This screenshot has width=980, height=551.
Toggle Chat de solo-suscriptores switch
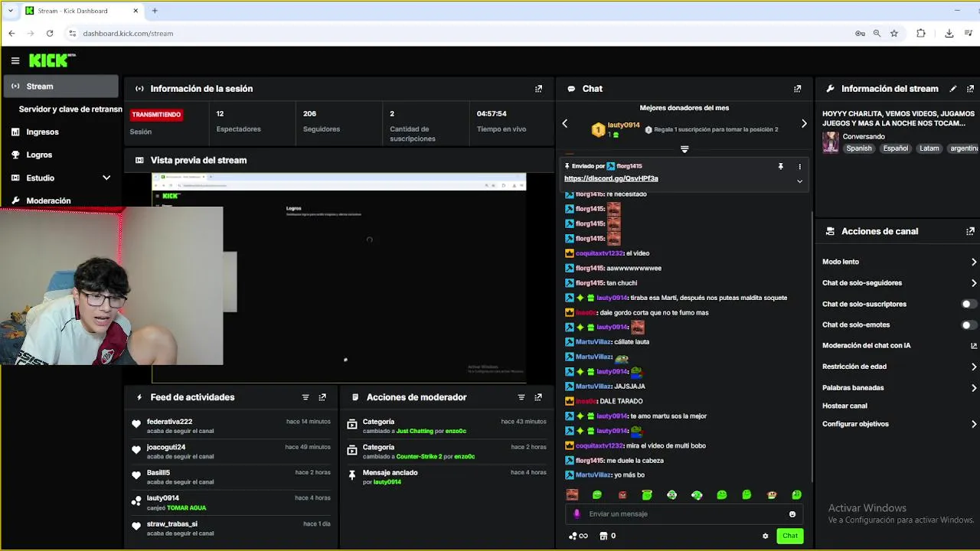969,304
